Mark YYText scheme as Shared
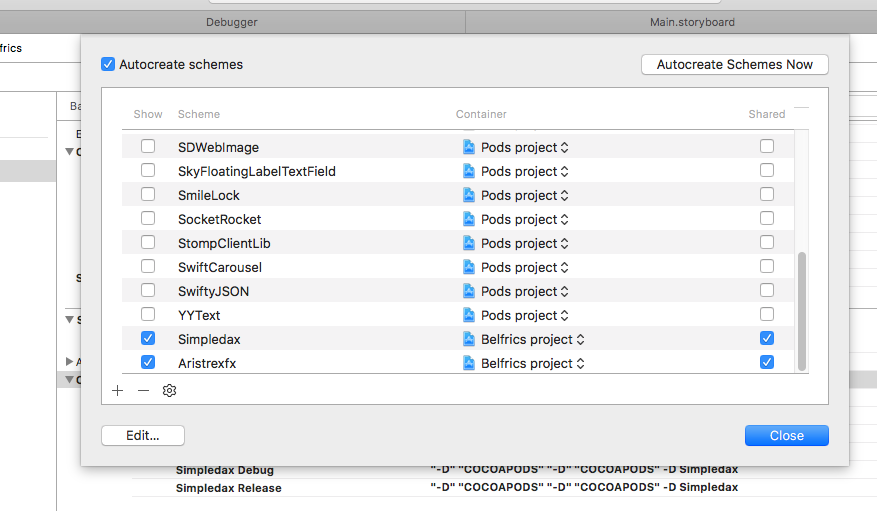 coord(767,314)
